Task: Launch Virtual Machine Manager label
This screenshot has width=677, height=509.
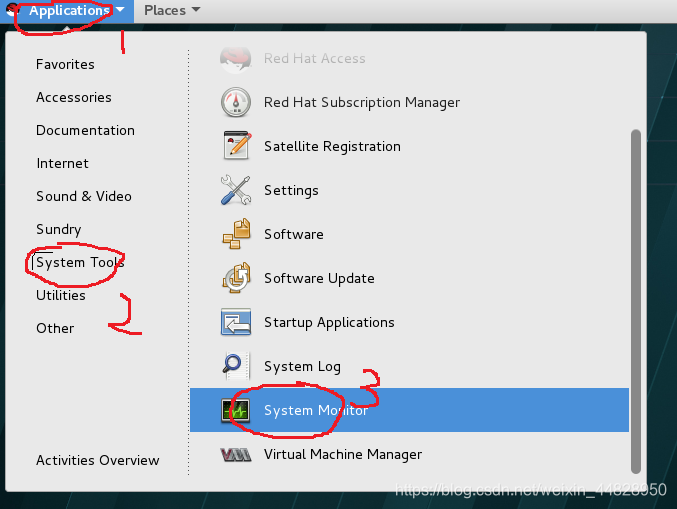Action: [x=343, y=455]
